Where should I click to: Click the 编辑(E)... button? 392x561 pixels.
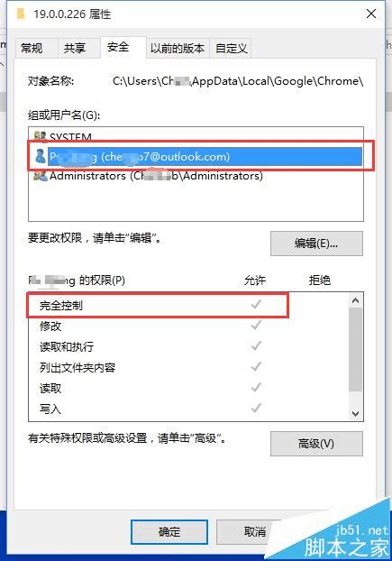(316, 244)
